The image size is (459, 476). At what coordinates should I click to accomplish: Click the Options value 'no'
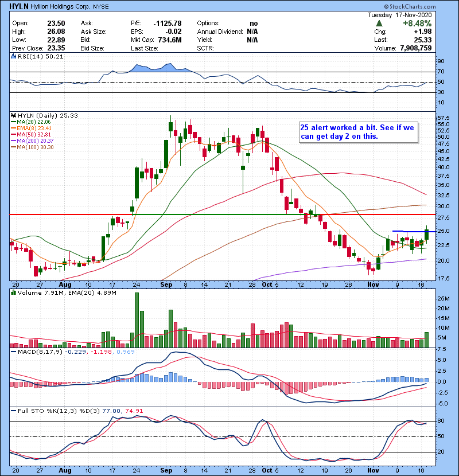[x=254, y=24]
